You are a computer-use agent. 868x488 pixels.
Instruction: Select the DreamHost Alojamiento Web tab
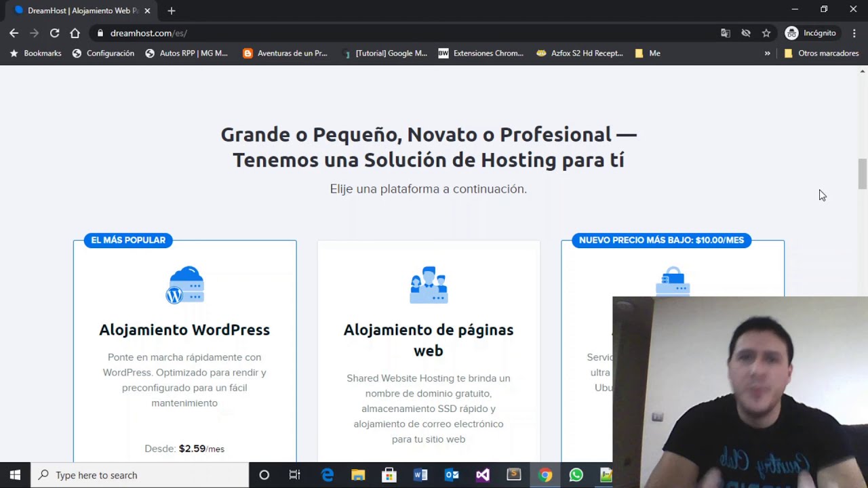pyautogui.click(x=80, y=10)
